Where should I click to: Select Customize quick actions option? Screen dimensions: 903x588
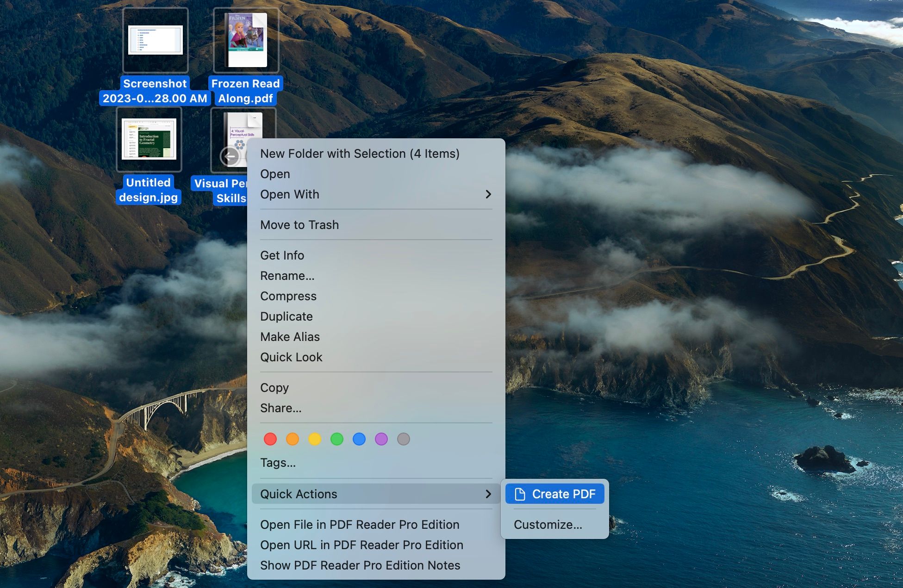click(x=547, y=524)
